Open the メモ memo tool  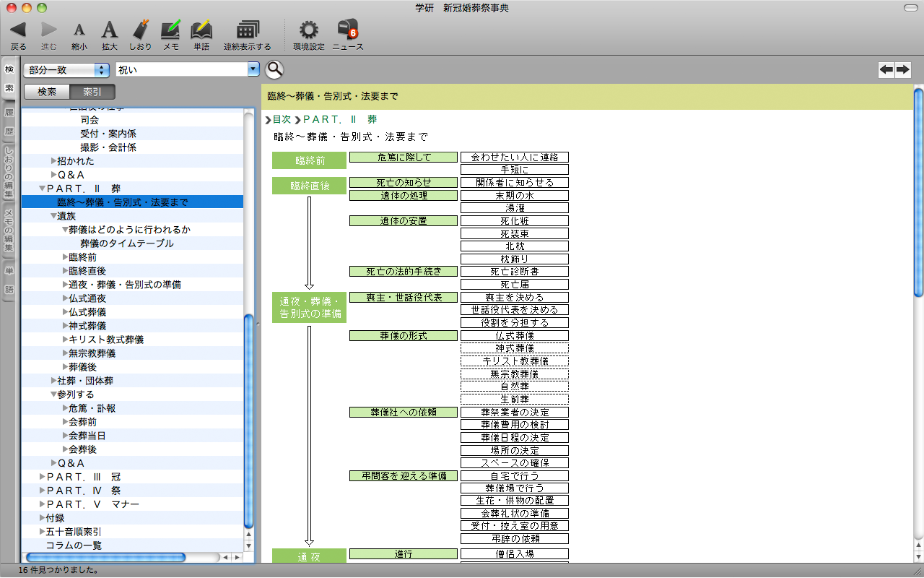[171, 30]
